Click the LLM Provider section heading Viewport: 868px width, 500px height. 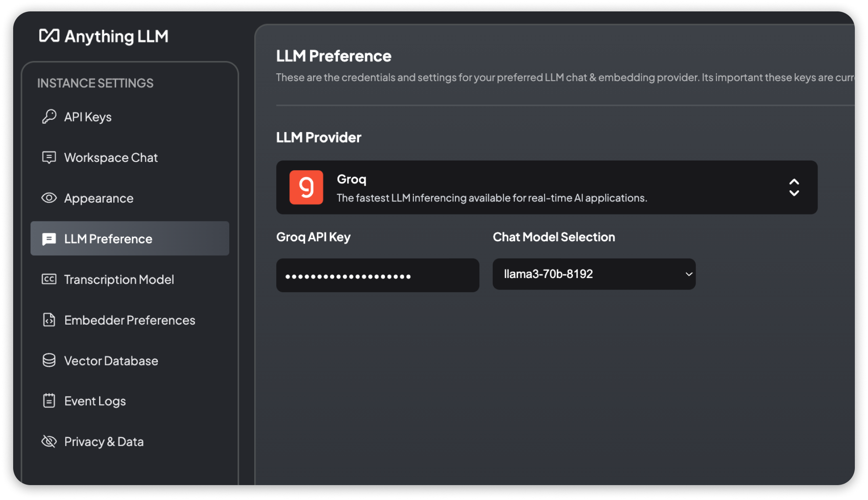click(319, 137)
